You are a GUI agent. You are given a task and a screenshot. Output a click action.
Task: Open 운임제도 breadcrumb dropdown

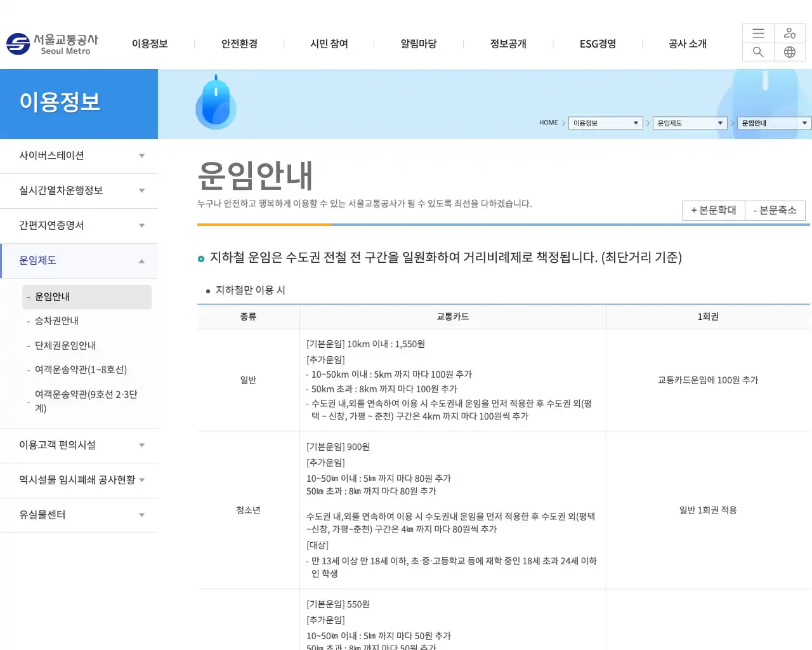690,123
